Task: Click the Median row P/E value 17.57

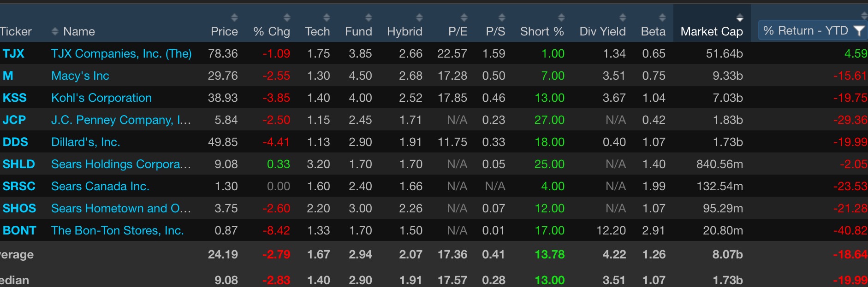Action: click(452, 280)
